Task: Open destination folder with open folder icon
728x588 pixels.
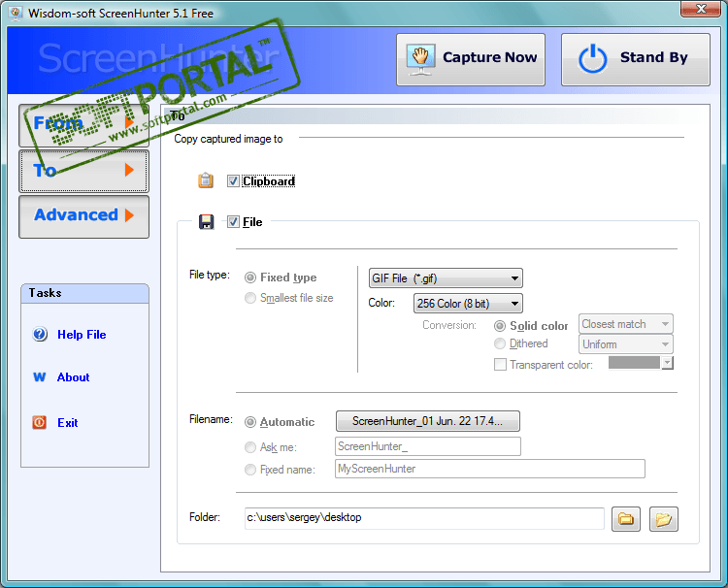Action: tap(664, 519)
